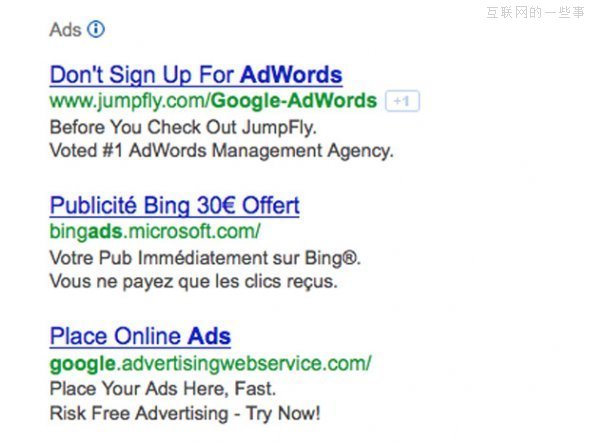The image size is (590, 443).
Task: Click bold "Ads" word in third ad title
Action: [x=209, y=336]
